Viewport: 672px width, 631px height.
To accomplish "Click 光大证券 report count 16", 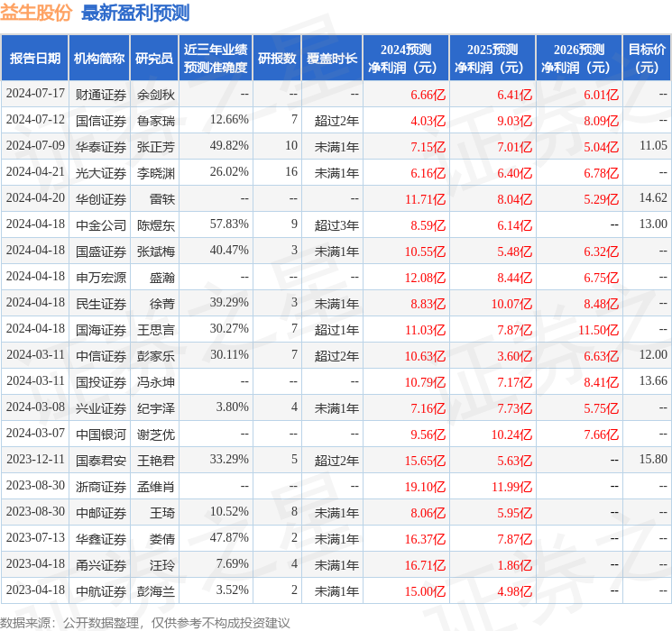I will click(291, 172).
